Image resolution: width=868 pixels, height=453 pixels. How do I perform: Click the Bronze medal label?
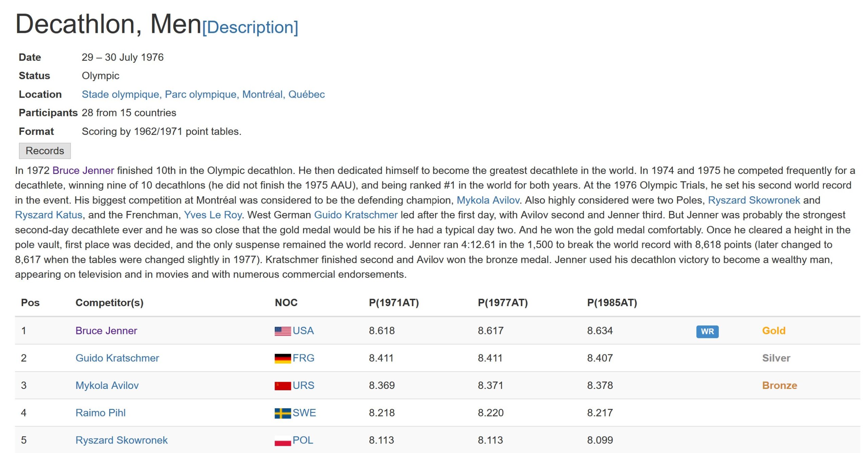click(x=780, y=386)
